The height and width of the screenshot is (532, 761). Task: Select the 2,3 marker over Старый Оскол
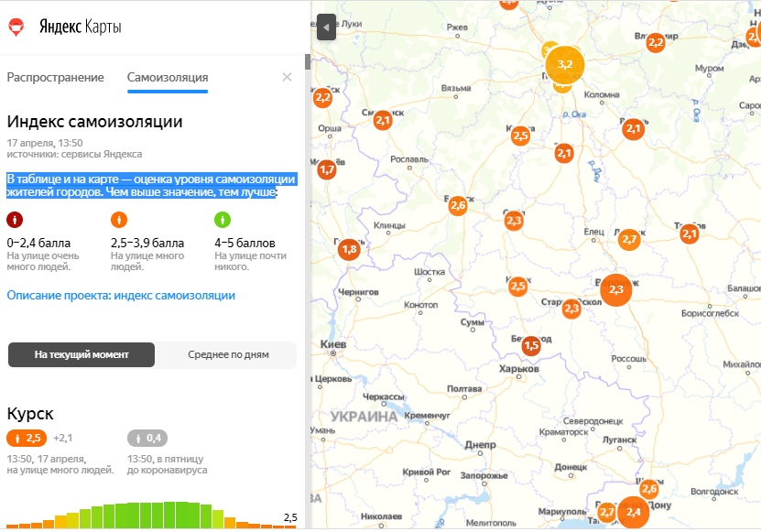(571, 309)
